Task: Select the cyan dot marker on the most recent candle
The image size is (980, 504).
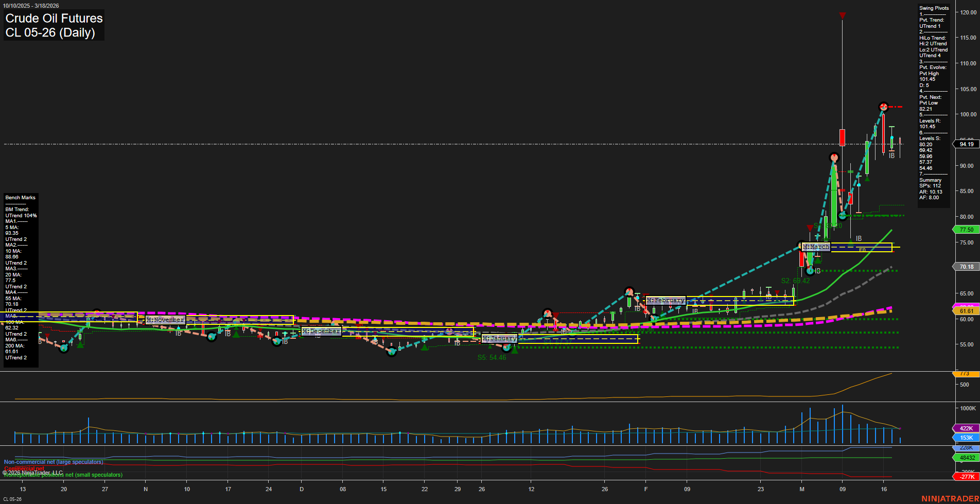Action: (x=892, y=137)
